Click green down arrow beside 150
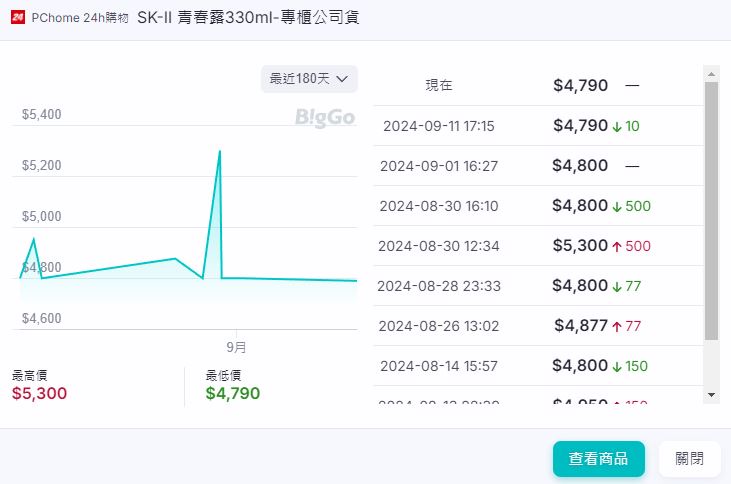This screenshot has height=484, width=731. [617, 367]
